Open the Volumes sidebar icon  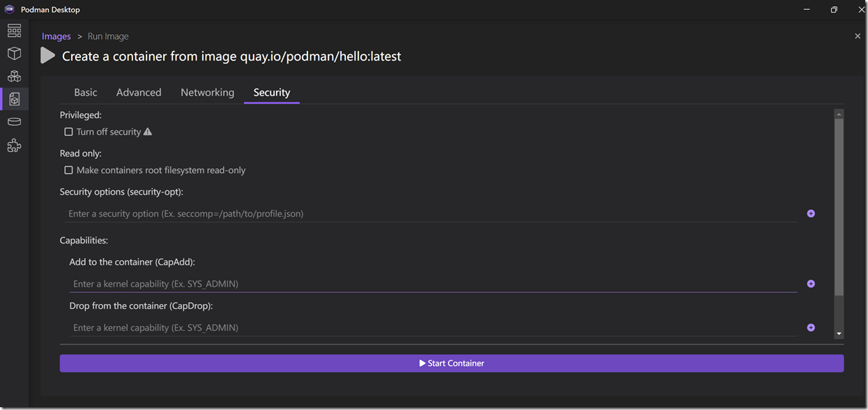pos(14,122)
